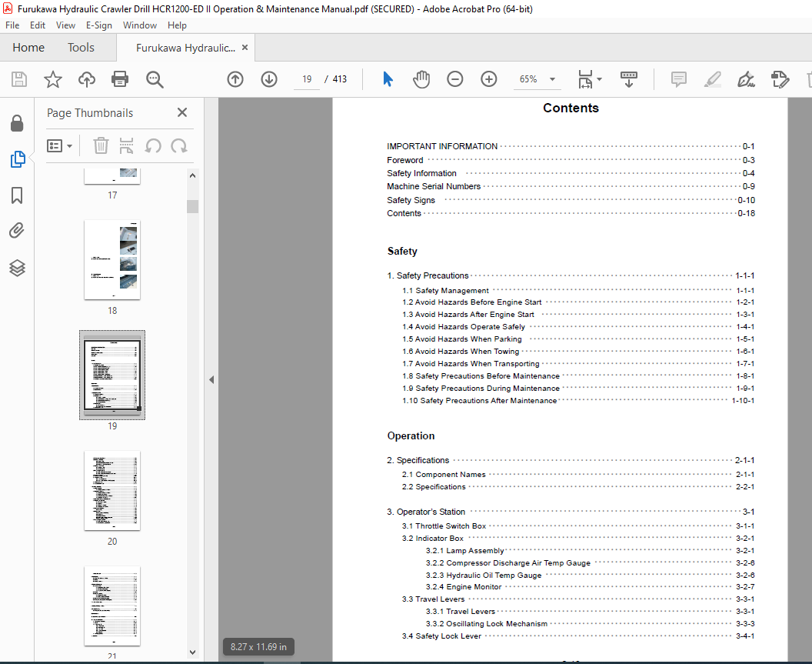Go to previous page arrow

pyautogui.click(x=235, y=79)
